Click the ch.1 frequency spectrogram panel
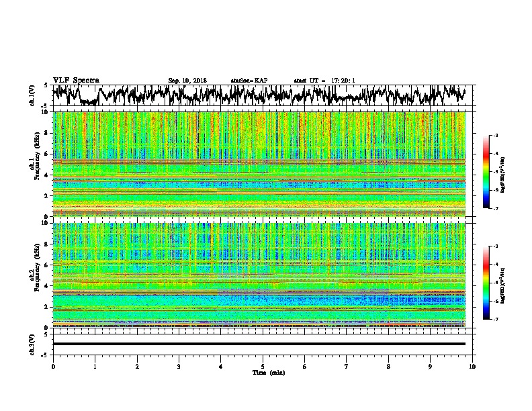This screenshot has width=532, height=411. [x=259, y=164]
